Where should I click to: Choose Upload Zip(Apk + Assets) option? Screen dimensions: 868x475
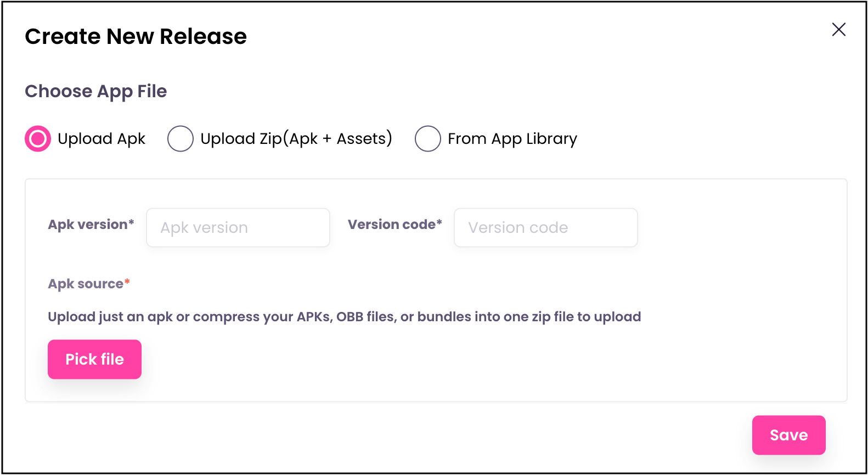point(181,138)
